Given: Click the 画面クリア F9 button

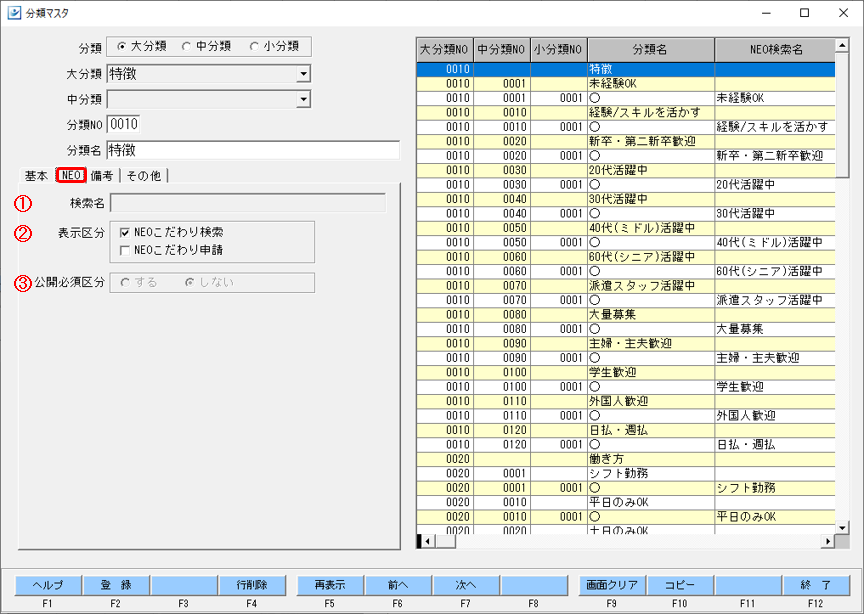Looking at the screenshot, I should (x=612, y=585).
